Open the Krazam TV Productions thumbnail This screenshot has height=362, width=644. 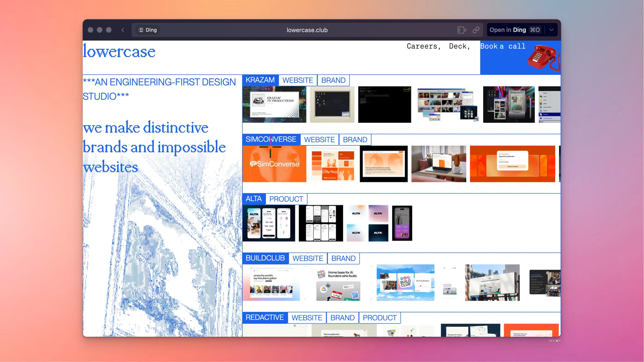(274, 104)
